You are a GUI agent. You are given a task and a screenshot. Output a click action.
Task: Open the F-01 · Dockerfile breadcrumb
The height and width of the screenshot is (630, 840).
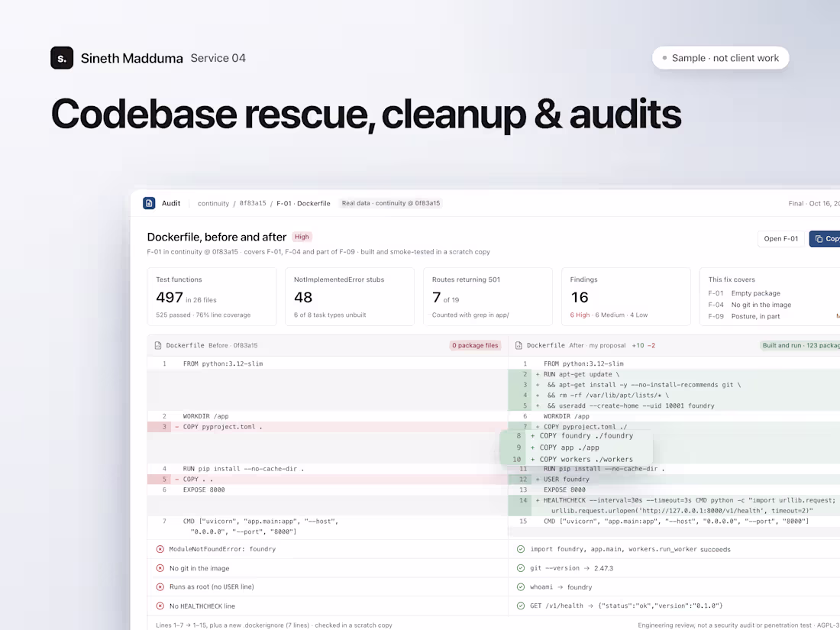(303, 204)
